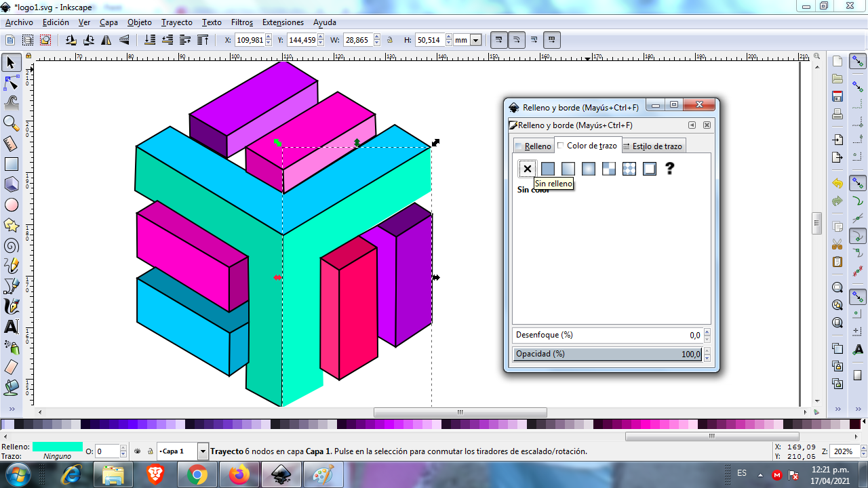Pick the Bezier pen tool
Viewport: 868px width, 488px height.
[11, 286]
